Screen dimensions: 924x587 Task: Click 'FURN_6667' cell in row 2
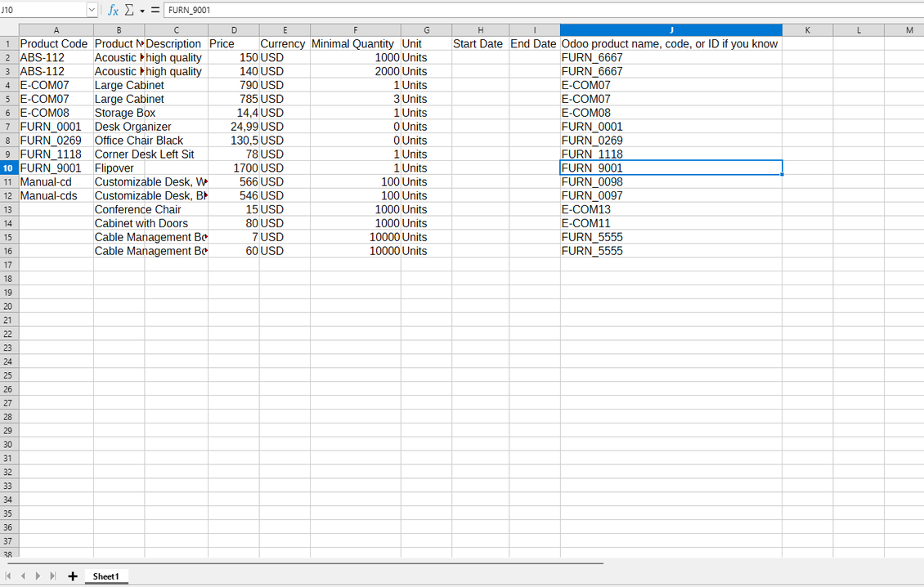671,58
